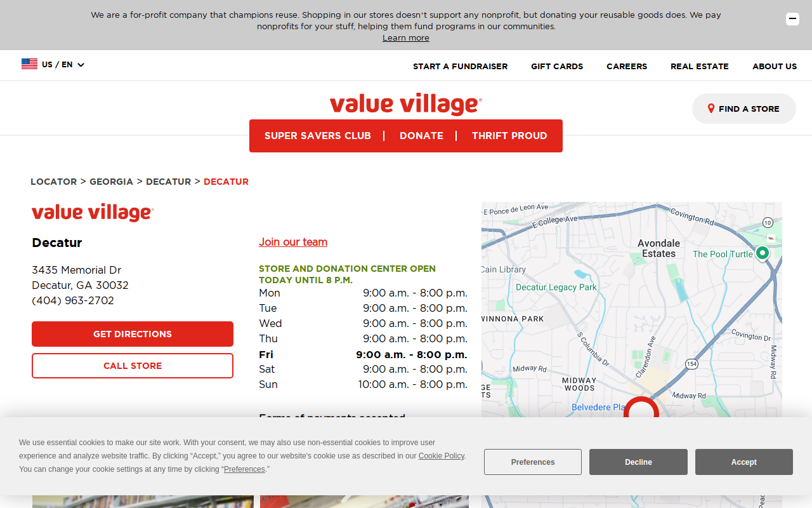Open Start a Fundraiser menu item

pos(460,66)
